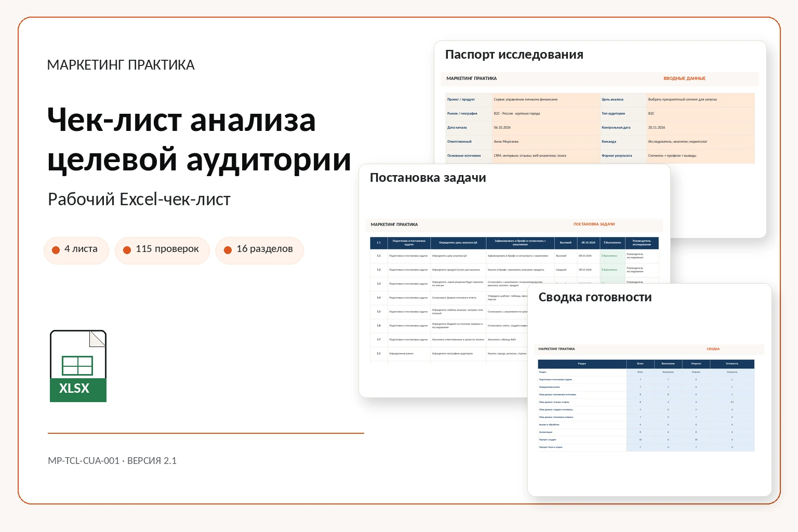Click 'Назначить ответственных и сроки по этапам' cell
Screen dimensions: 798x532
(x=458, y=340)
